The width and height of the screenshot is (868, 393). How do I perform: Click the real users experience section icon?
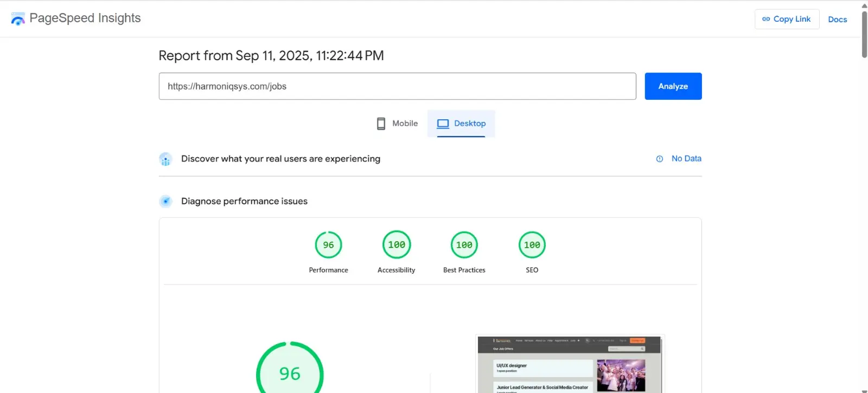click(x=165, y=159)
